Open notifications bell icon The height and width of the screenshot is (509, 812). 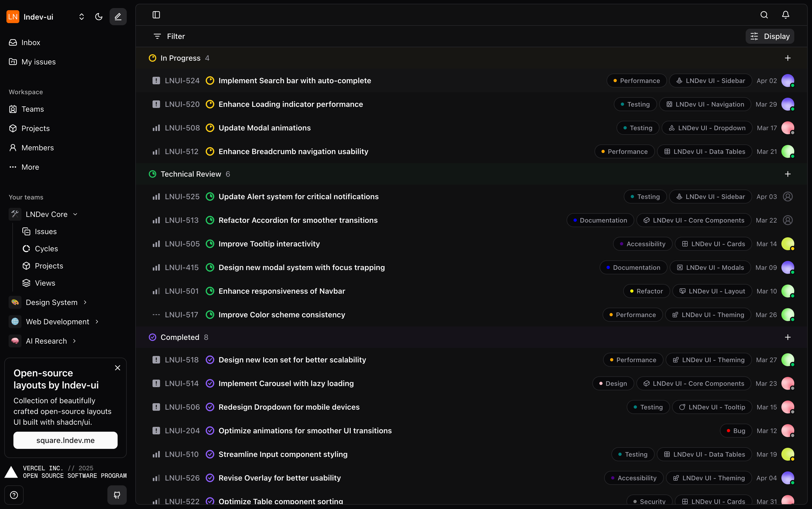click(785, 15)
